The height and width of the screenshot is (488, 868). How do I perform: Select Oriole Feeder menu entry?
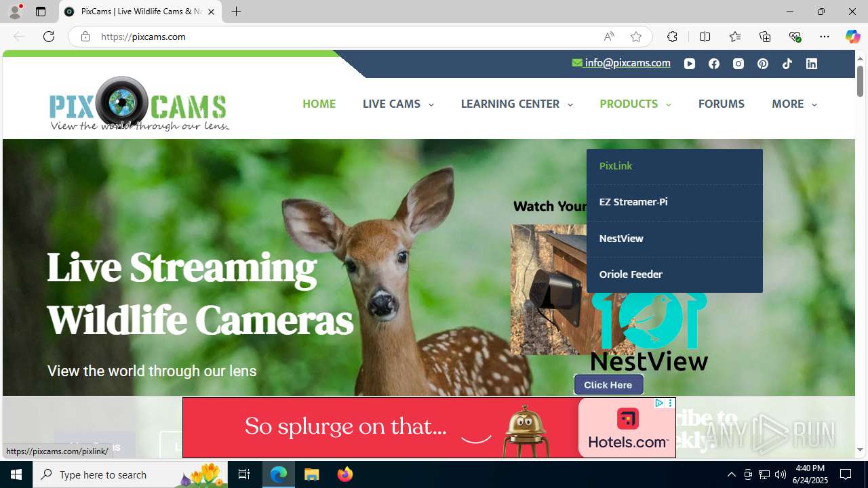[x=675, y=274]
